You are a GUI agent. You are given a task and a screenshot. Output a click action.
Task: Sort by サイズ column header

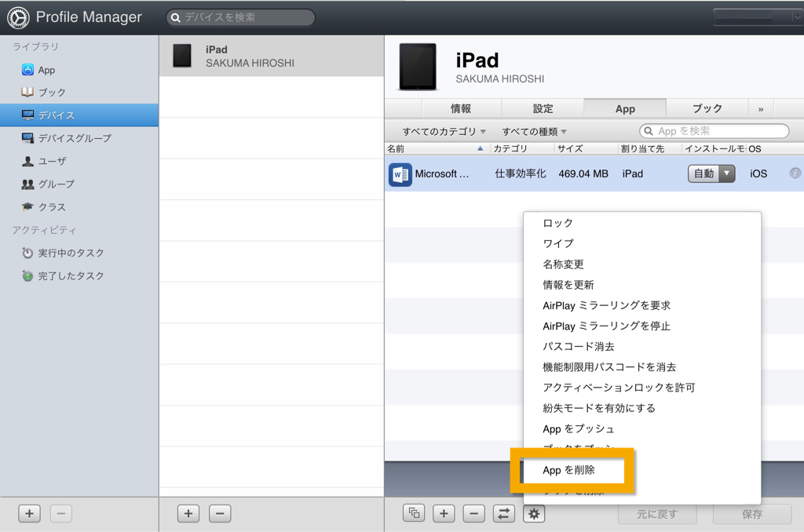pyautogui.click(x=585, y=148)
